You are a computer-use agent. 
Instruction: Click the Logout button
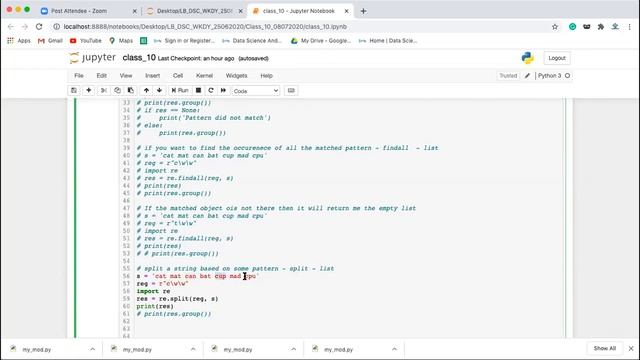557,58
